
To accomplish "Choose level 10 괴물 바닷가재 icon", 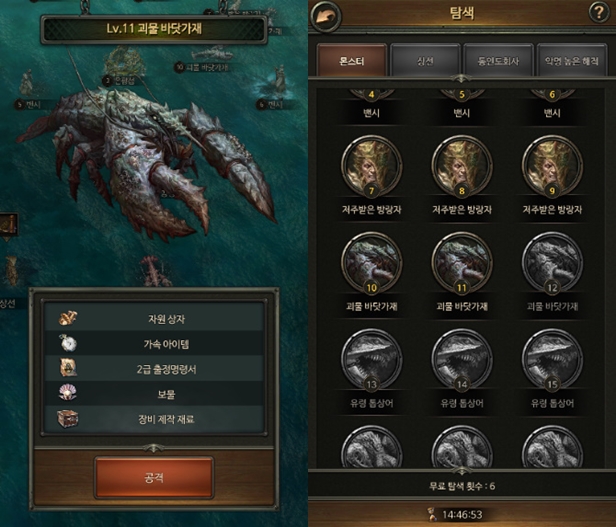I will (371, 264).
